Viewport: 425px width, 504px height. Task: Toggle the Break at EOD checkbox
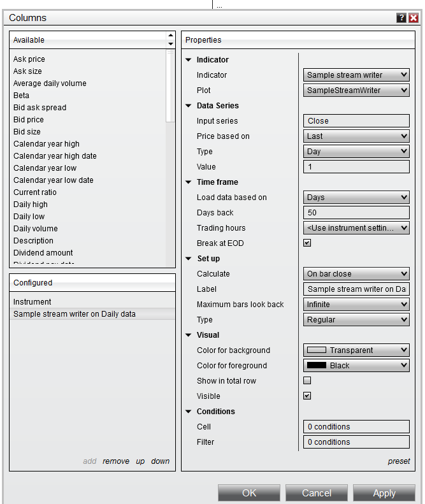point(307,243)
